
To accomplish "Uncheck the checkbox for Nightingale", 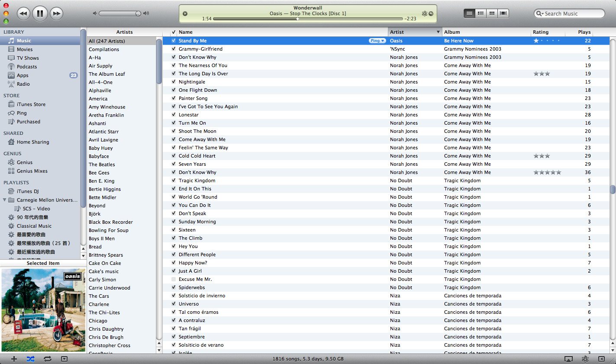I will tap(174, 82).
